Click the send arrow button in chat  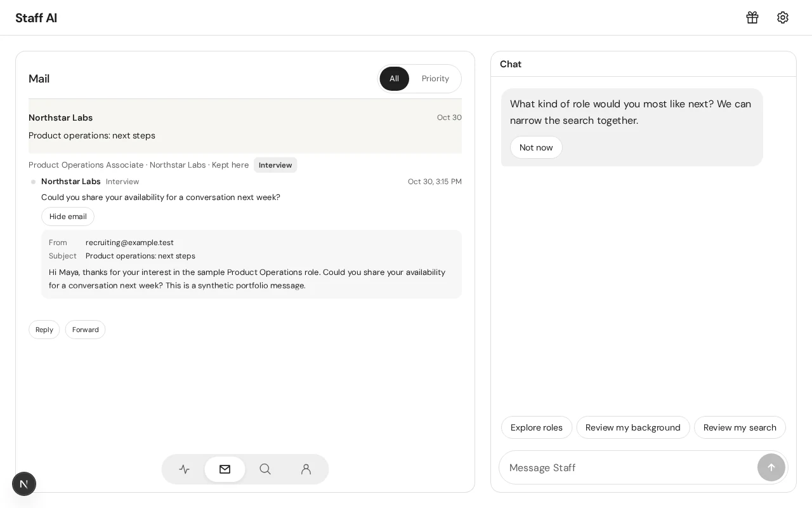(x=771, y=467)
